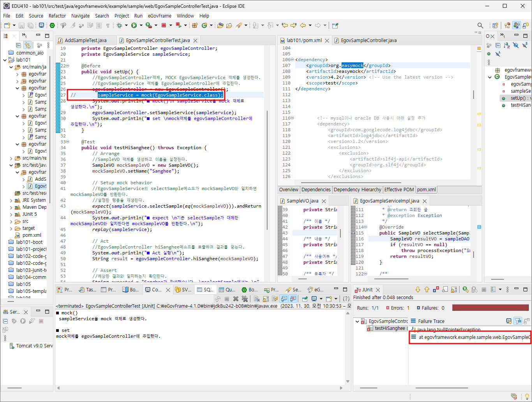Image resolution: width=532 pixels, height=402 pixels.
Task: Expand Maven Dependencies node
Action: 11,207
